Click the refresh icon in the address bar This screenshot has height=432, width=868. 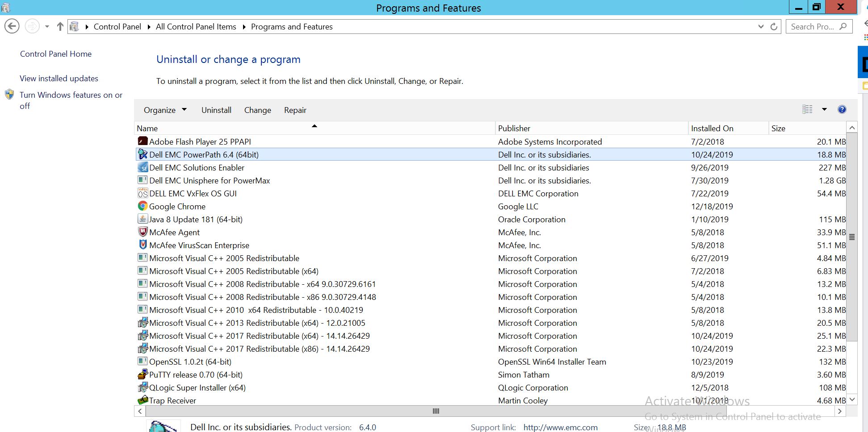[x=774, y=26]
